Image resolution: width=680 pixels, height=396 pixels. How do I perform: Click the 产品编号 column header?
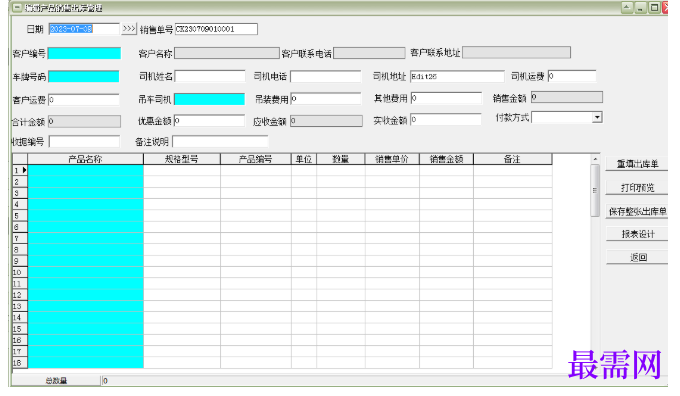(x=255, y=159)
